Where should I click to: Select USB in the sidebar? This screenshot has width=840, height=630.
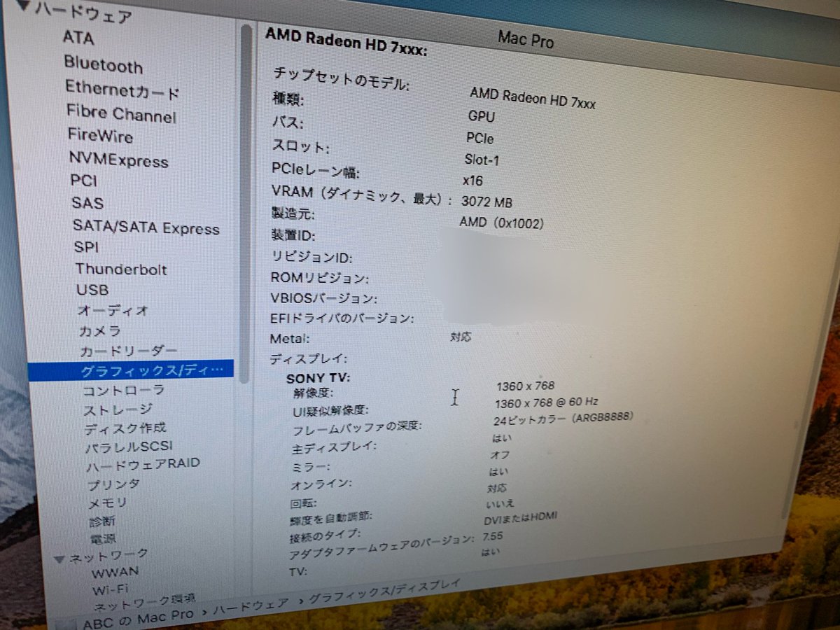pyautogui.click(x=92, y=290)
